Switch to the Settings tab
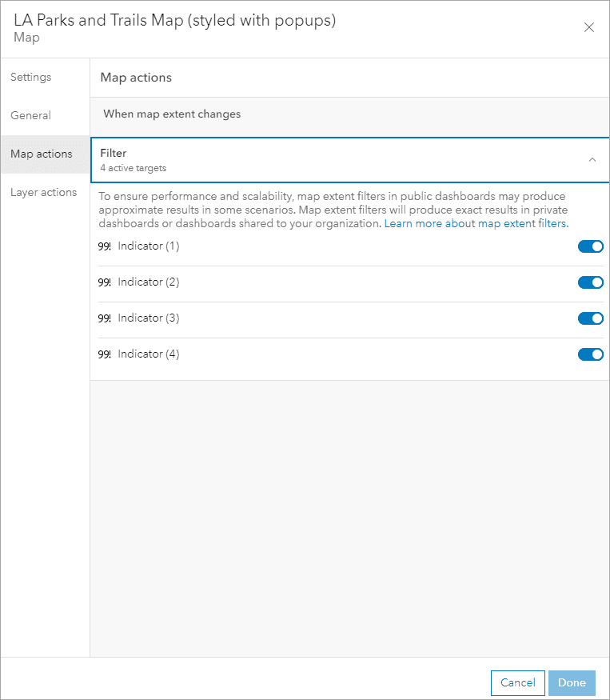Viewport: 610px width, 700px height. coord(30,77)
